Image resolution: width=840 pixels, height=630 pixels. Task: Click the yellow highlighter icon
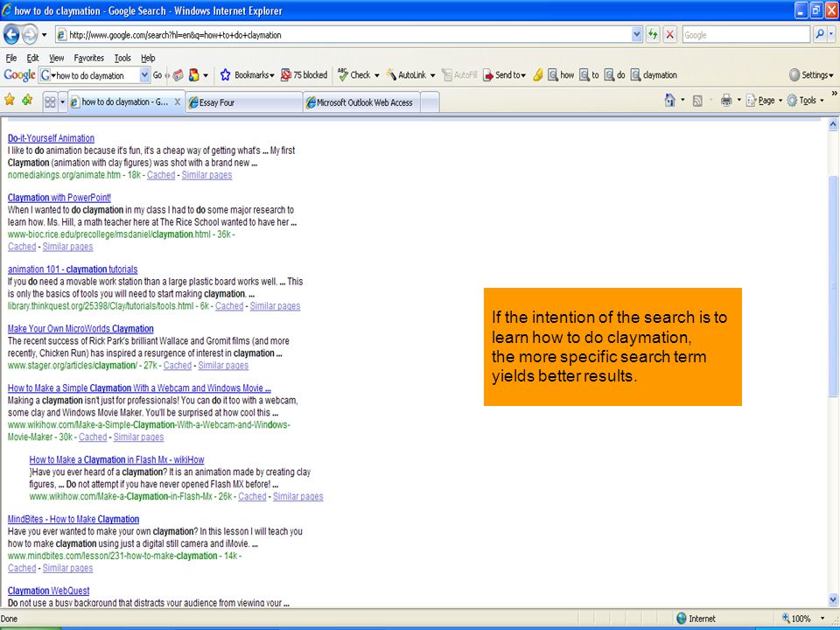pos(538,75)
